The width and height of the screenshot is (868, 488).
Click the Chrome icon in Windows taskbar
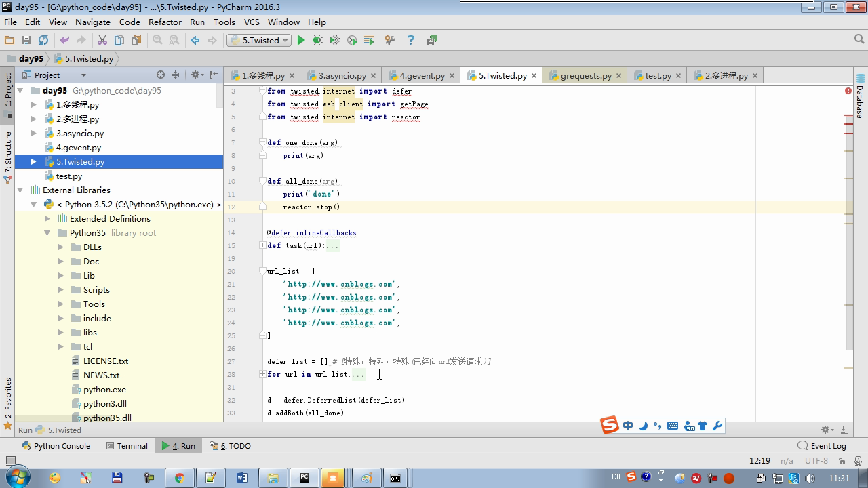[x=179, y=478]
